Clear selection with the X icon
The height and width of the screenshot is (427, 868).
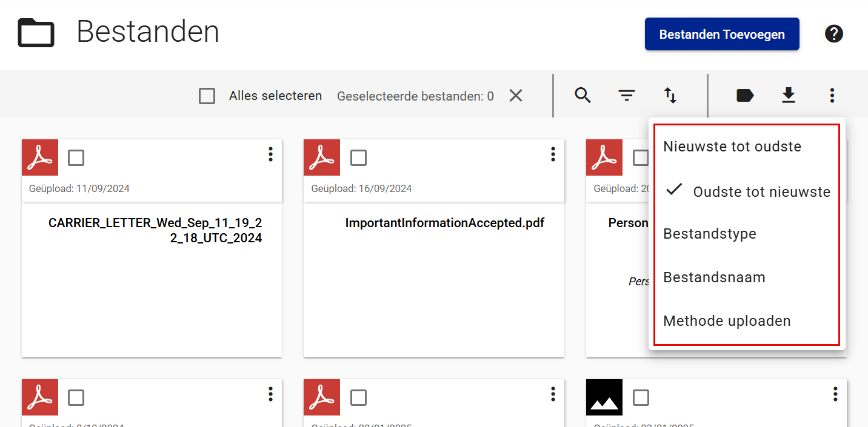coord(516,96)
